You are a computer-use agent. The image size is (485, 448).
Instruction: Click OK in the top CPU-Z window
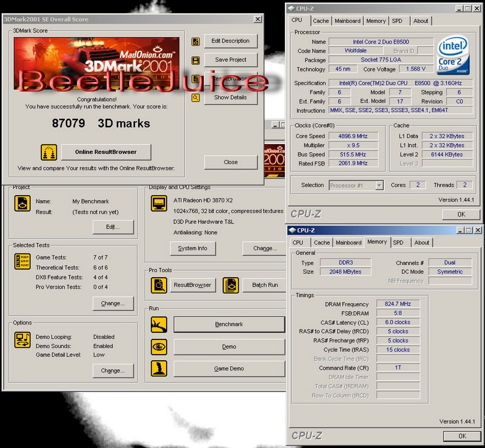[461, 215]
